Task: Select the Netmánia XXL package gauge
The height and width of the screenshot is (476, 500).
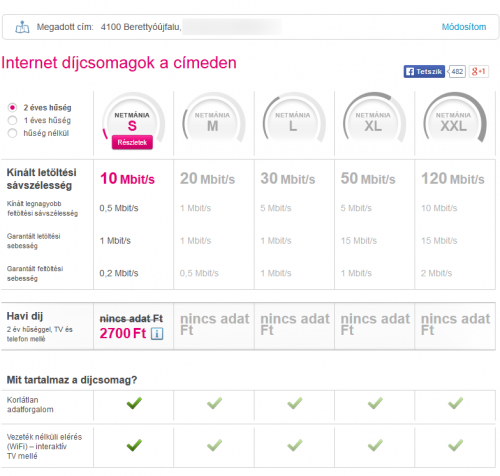Action: coord(454,122)
